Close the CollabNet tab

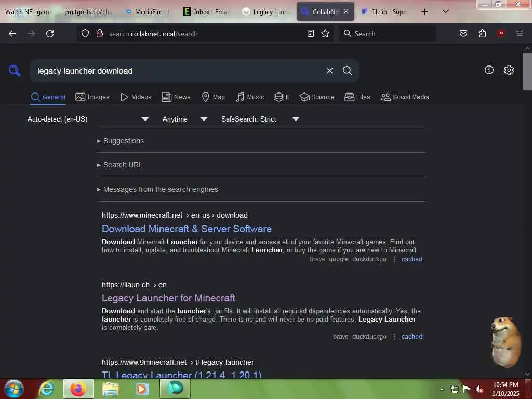(345, 11)
